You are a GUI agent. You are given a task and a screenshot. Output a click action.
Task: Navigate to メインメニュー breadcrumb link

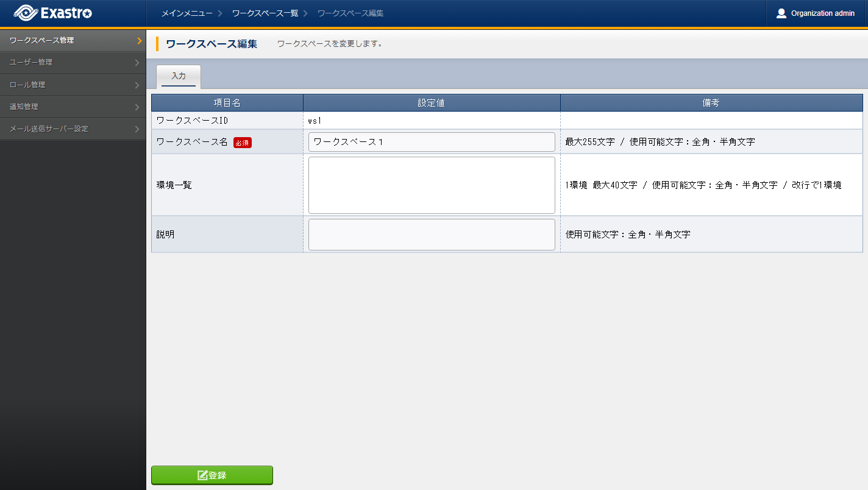coord(186,13)
